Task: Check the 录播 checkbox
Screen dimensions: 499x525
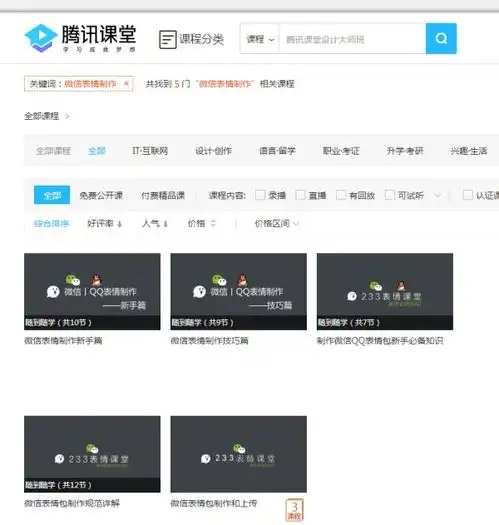Action: (x=260, y=195)
